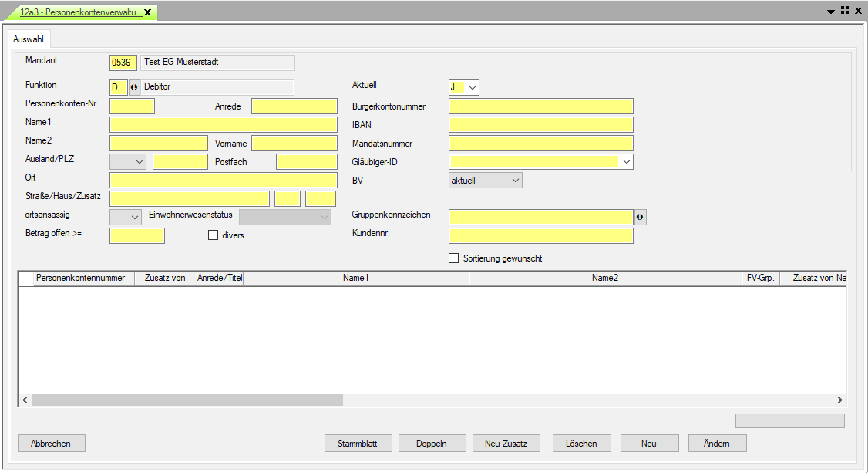Enable the divers checkbox
This screenshot has height=473, width=868.
(214, 235)
